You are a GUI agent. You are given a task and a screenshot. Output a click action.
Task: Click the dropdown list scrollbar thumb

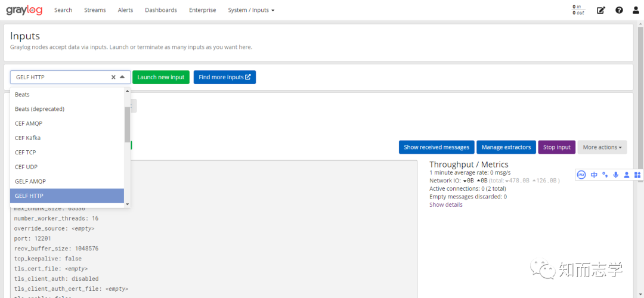(128, 125)
